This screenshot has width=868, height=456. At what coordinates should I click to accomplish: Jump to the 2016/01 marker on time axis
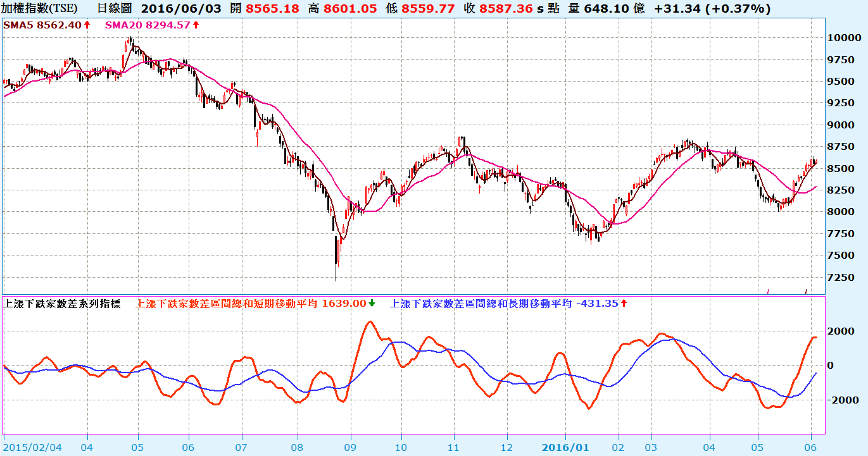[565, 447]
